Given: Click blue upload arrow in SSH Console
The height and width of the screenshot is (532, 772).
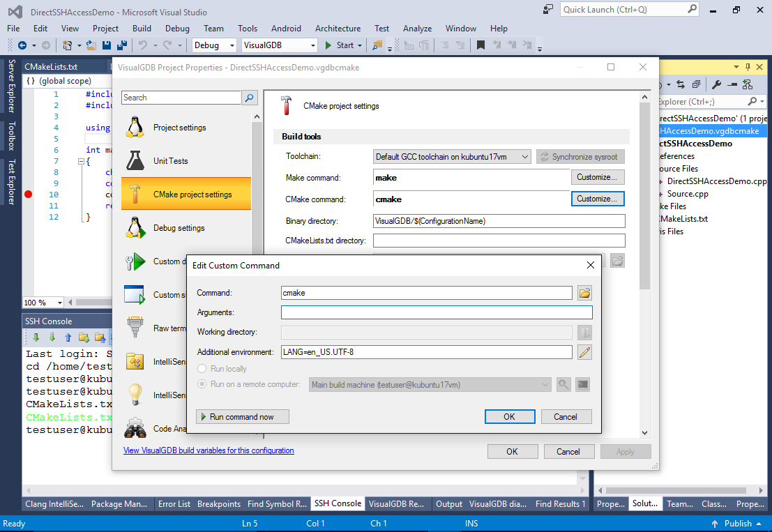Looking at the screenshot, I should (68, 337).
